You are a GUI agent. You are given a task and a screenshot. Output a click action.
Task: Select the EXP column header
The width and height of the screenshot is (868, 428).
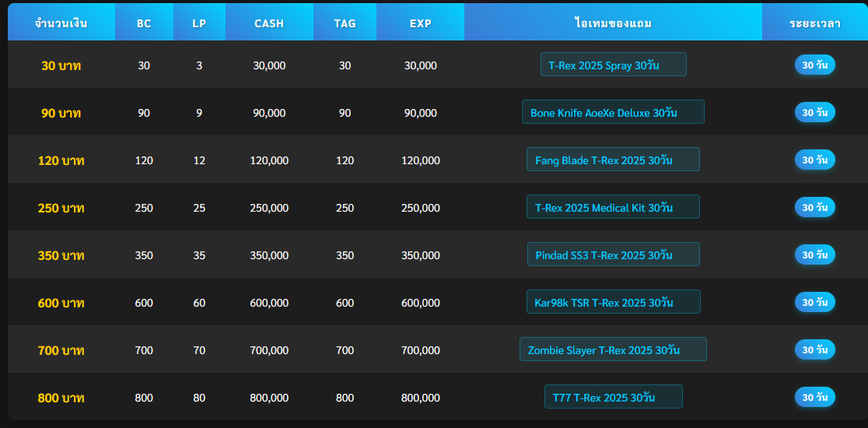tap(421, 23)
